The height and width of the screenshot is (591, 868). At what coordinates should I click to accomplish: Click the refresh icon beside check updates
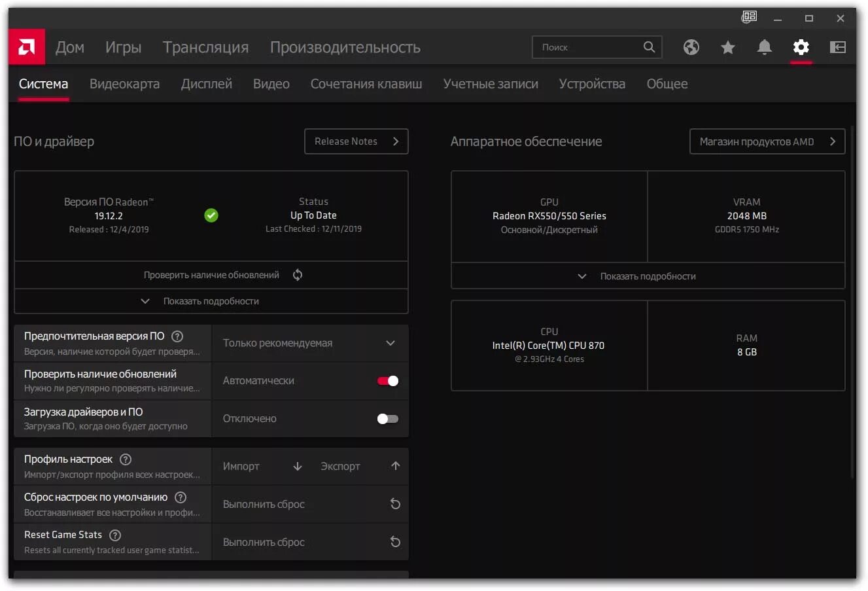(x=298, y=275)
